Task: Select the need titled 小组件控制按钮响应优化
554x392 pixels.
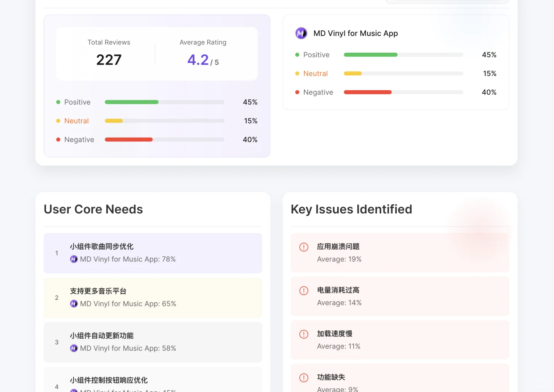Action: click(x=153, y=380)
